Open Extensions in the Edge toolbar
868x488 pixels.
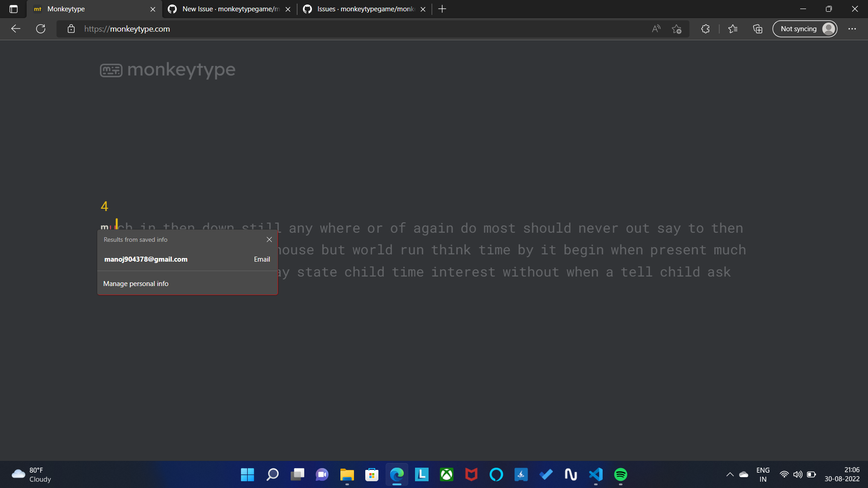tap(705, 28)
